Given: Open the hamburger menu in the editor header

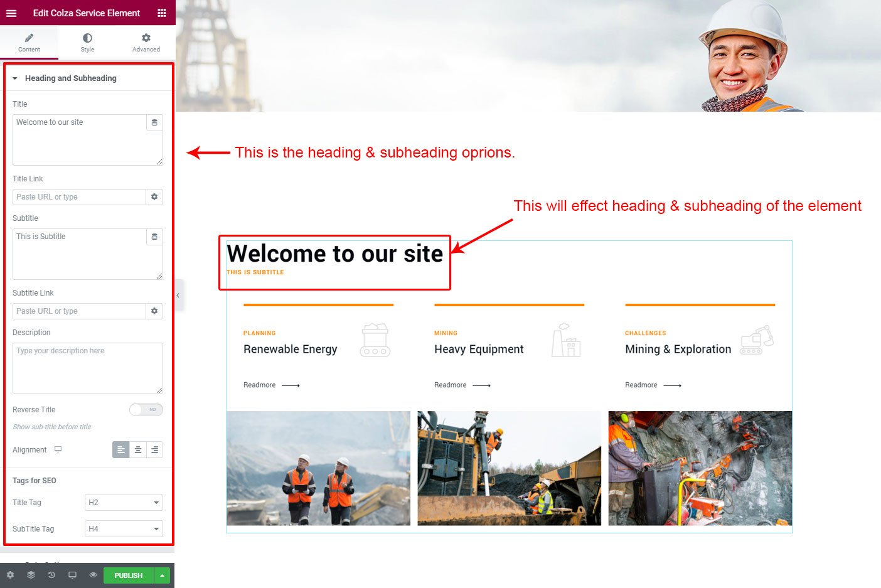Looking at the screenshot, I should 11,13.
